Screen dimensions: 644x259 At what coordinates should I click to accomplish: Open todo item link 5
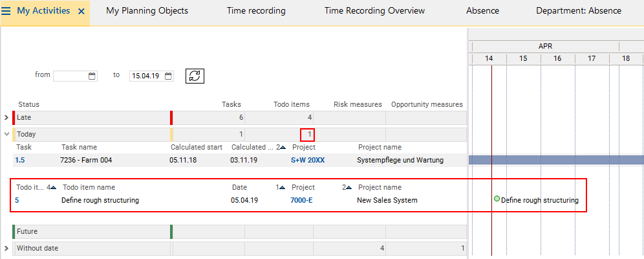(x=17, y=201)
